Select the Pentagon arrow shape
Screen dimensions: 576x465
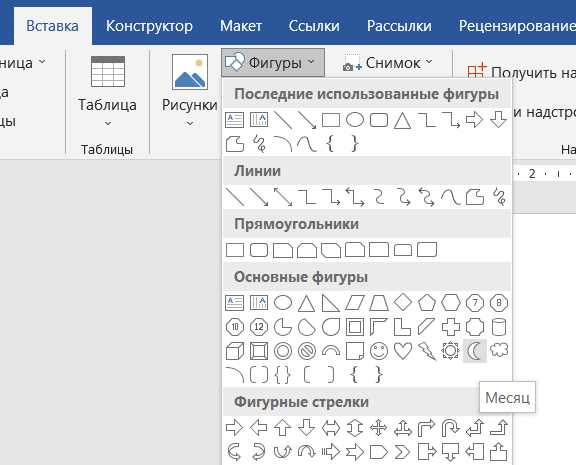coord(379,452)
